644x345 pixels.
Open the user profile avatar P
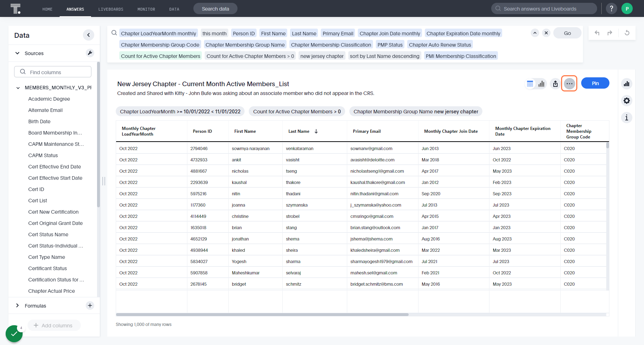coord(627,8)
